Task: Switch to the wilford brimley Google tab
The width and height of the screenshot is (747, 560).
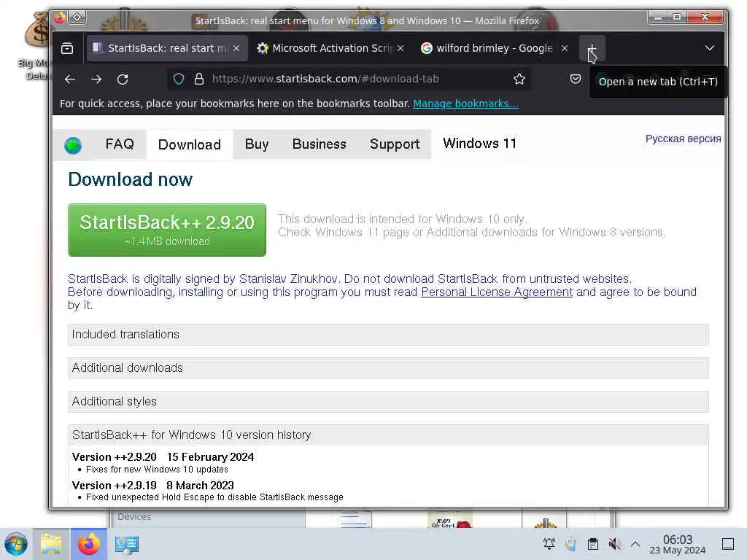Action: coord(494,48)
